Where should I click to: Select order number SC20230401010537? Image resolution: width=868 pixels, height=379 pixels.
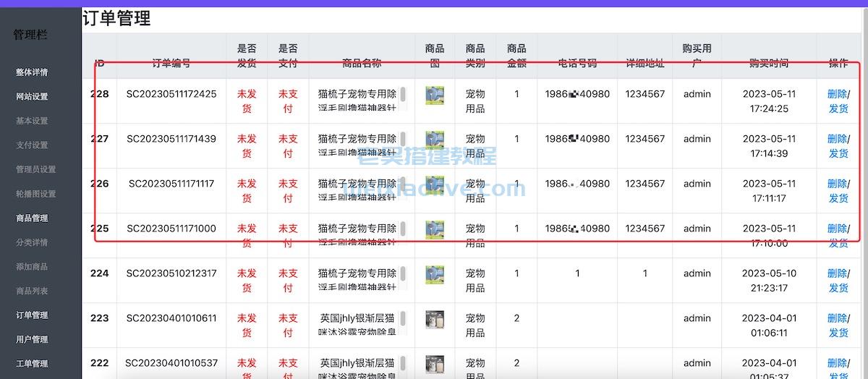[x=171, y=363]
